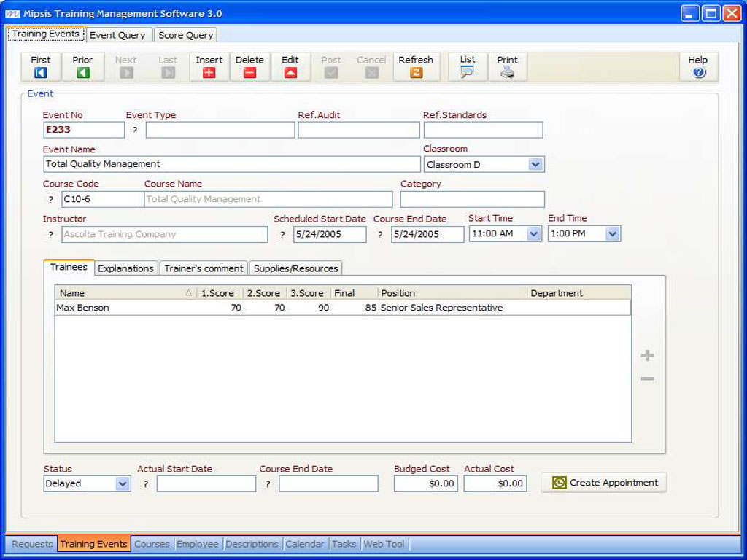Viewport: 747px width, 560px height.
Task: Expand the Classroom dropdown
Action: [535, 165]
